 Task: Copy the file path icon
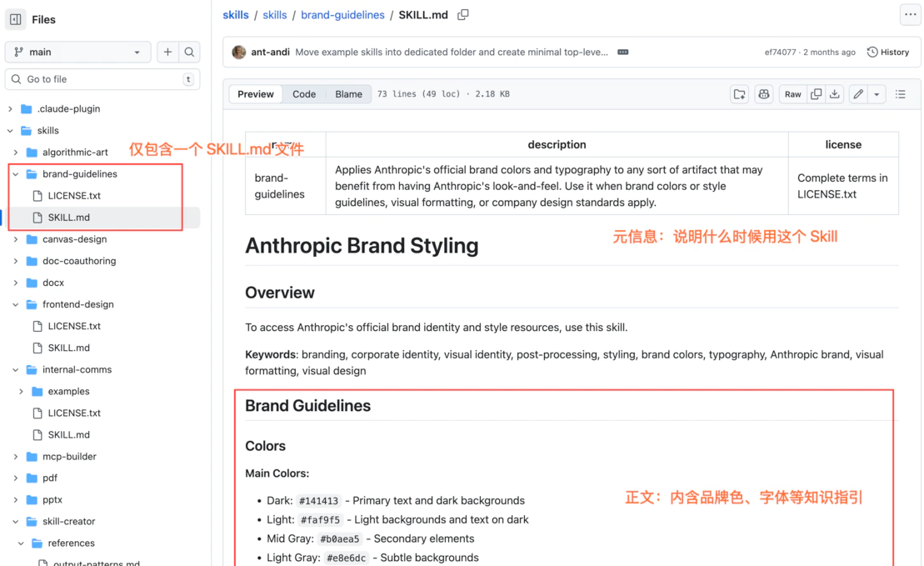(463, 15)
